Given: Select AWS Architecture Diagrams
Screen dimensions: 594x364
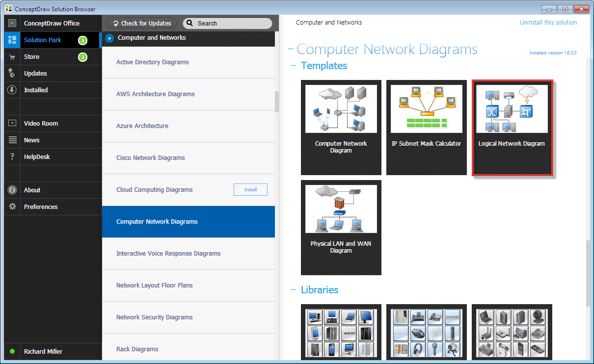Looking at the screenshot, I should pos(189,94).
